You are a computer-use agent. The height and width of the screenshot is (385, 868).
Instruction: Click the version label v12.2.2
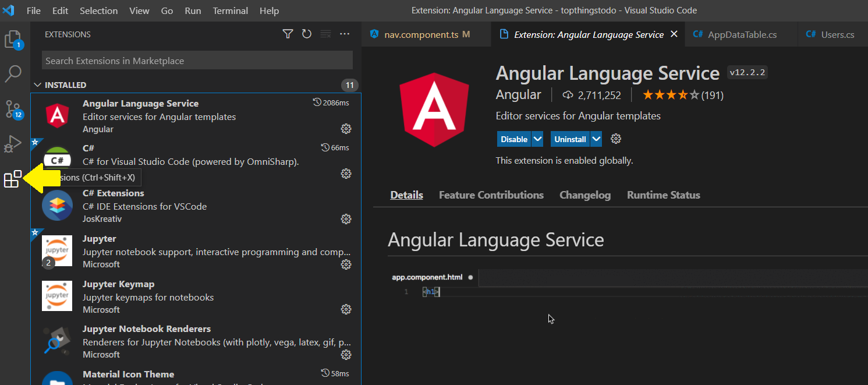click(748, 73)
